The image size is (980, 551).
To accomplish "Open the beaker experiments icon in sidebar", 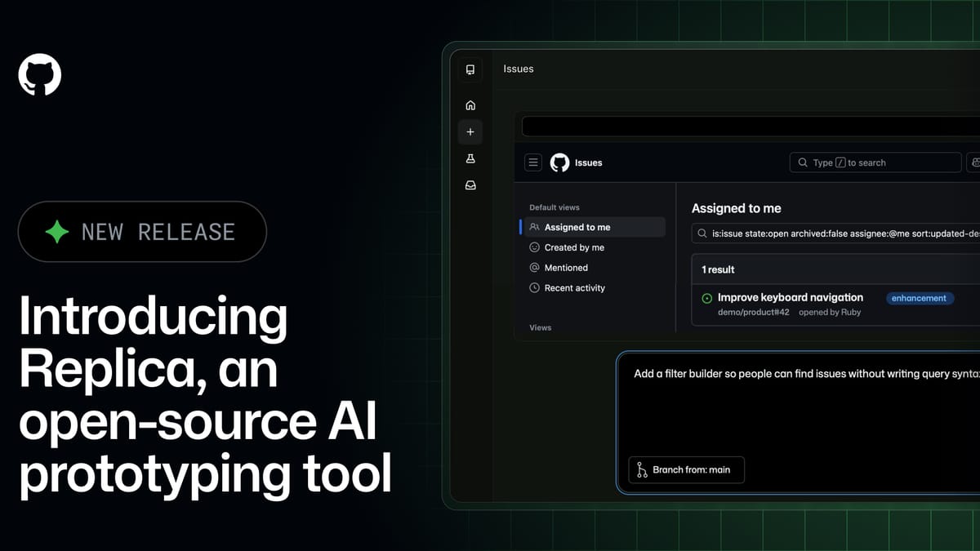I will 470,158.
